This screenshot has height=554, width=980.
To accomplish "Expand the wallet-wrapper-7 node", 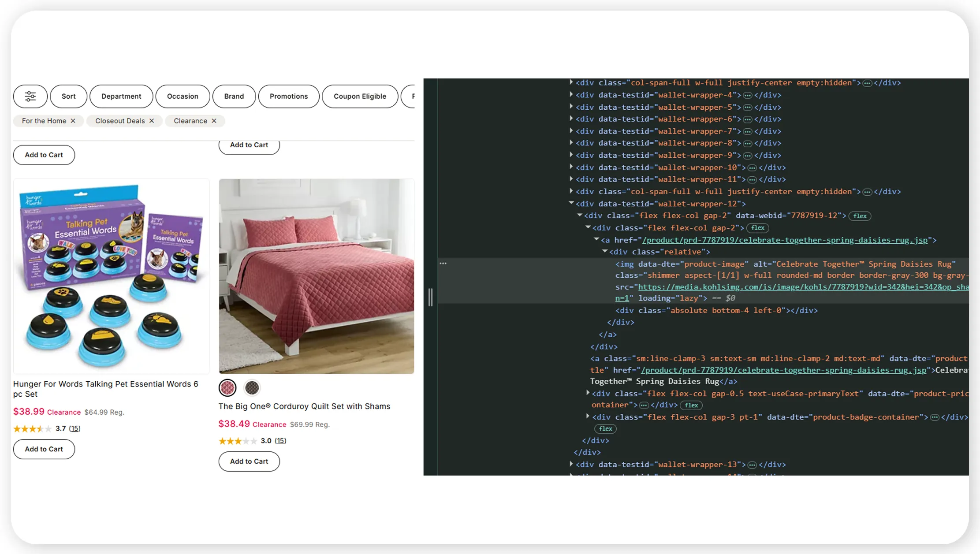I will (x=571, y=131).
